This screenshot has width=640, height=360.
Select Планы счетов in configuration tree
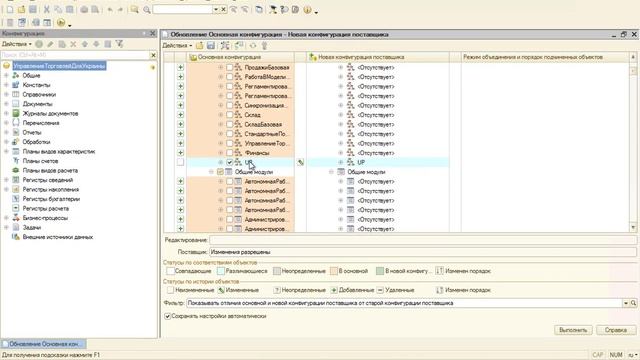tap(40, 161)
